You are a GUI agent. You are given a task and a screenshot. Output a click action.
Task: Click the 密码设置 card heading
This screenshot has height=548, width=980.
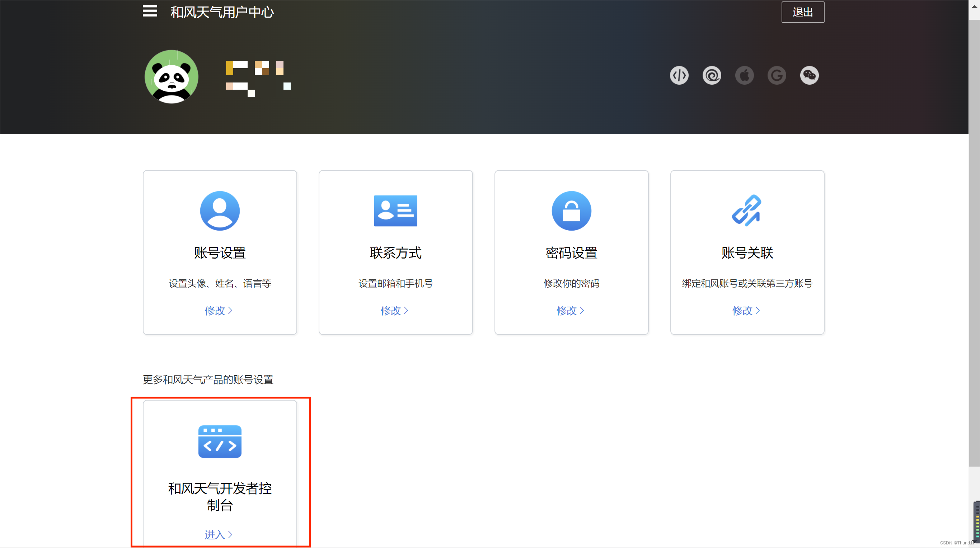[571, 253]
